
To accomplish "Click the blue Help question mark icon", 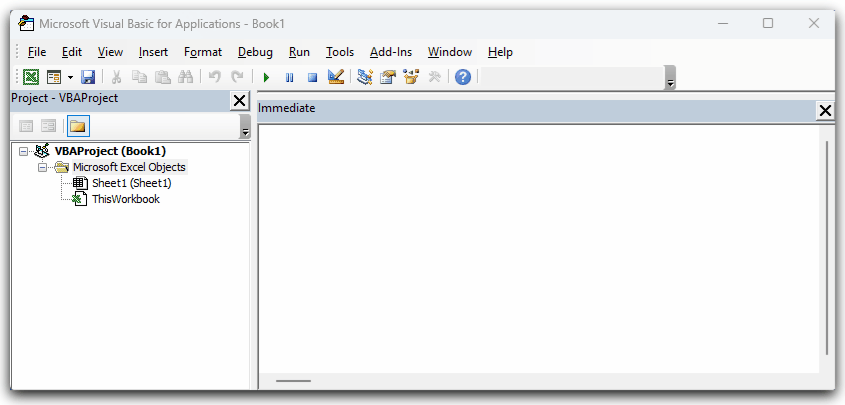I will [x=463, y=78].
